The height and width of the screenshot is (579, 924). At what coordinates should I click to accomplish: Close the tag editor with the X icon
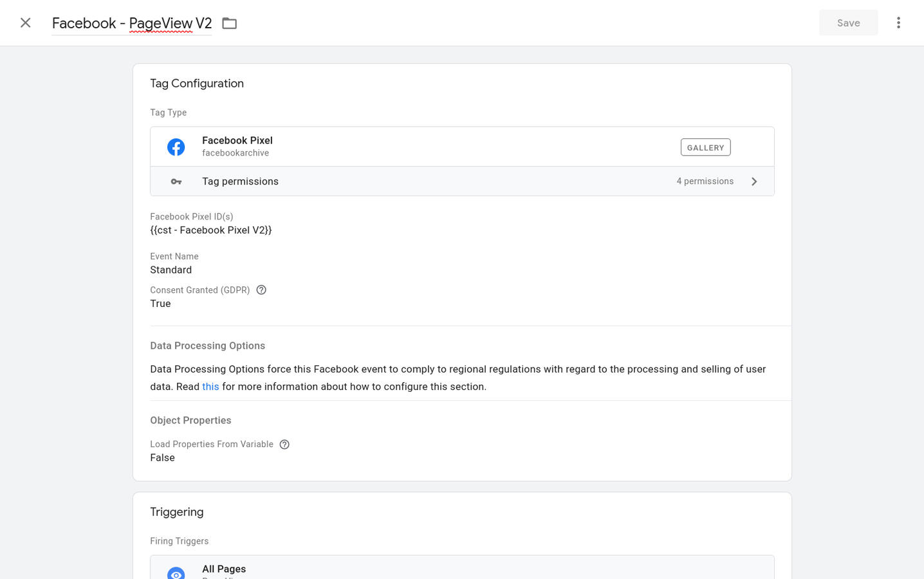click(x=26, y=23)
